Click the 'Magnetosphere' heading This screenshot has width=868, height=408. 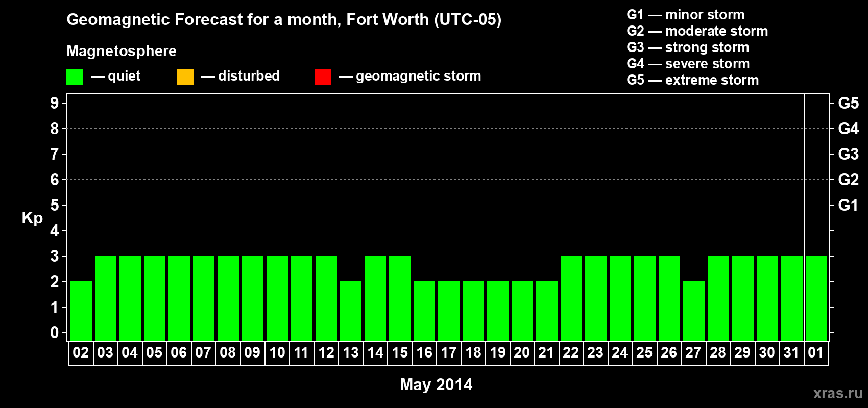122,51
